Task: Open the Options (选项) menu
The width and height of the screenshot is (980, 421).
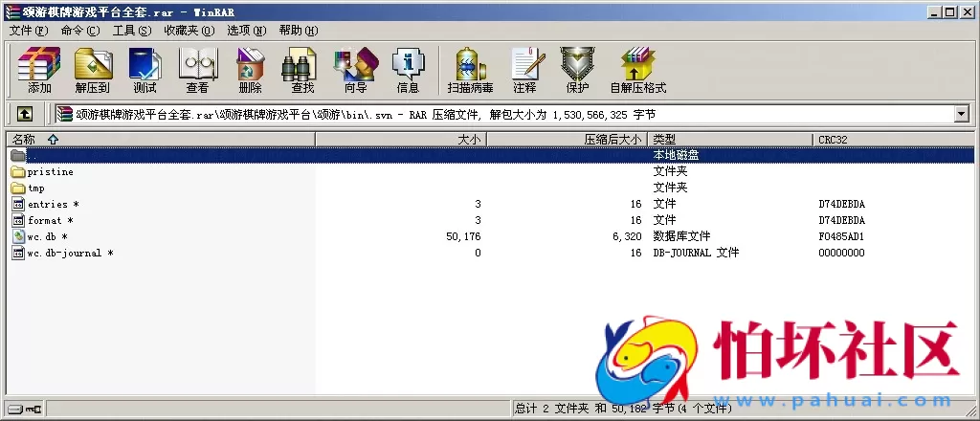Action: pos(247,31)
